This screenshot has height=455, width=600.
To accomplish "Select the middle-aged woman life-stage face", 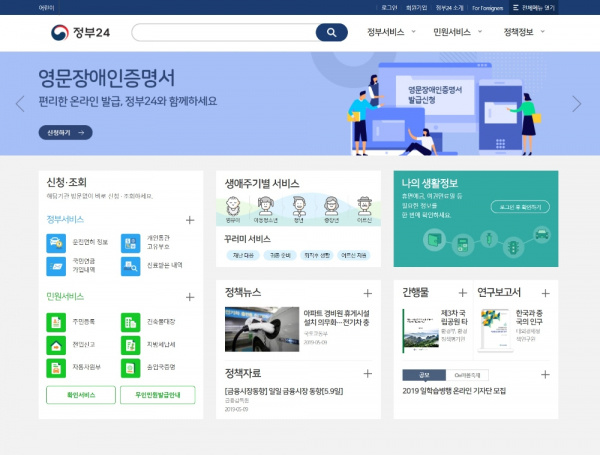I will (331, 207).
